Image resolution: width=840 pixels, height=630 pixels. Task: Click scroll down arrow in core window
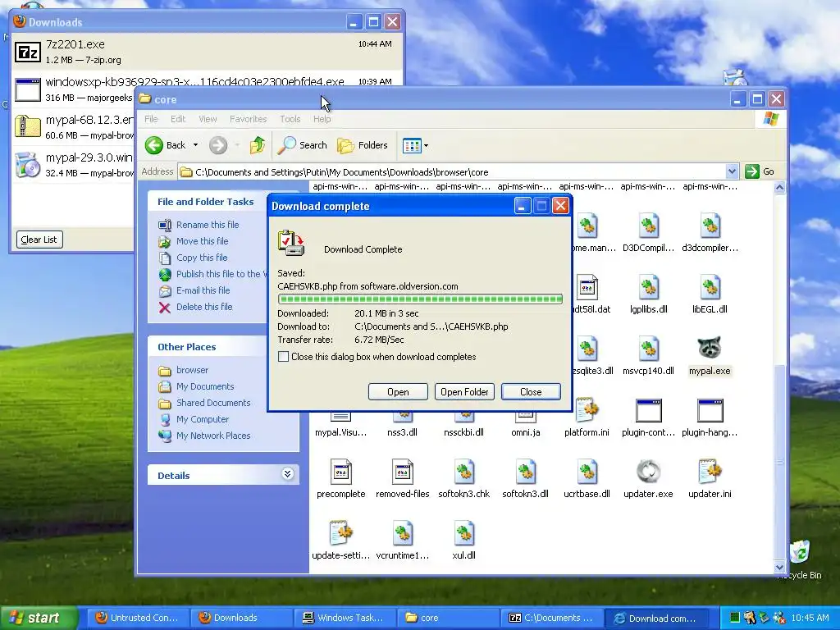tap(779, 567)
